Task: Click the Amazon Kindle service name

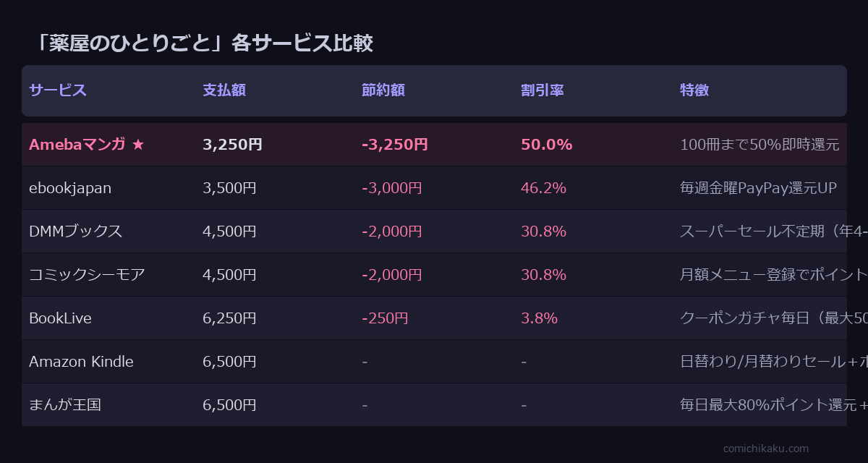Action: click(x=81, y=362)
